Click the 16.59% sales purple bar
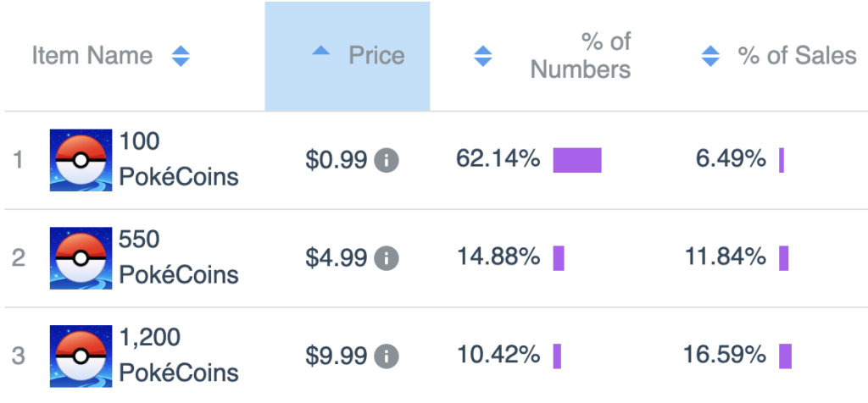The height and width of the screenshot is (403, 868). coord(785,356)
